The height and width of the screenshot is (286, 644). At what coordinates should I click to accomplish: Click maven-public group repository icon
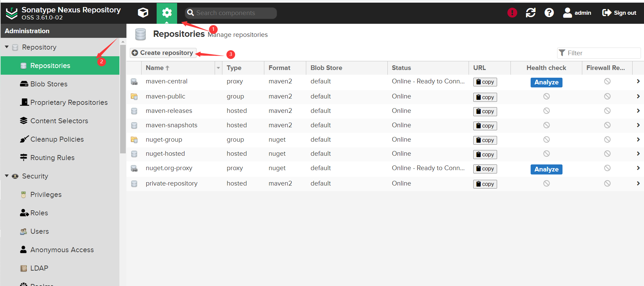(134, 97)
